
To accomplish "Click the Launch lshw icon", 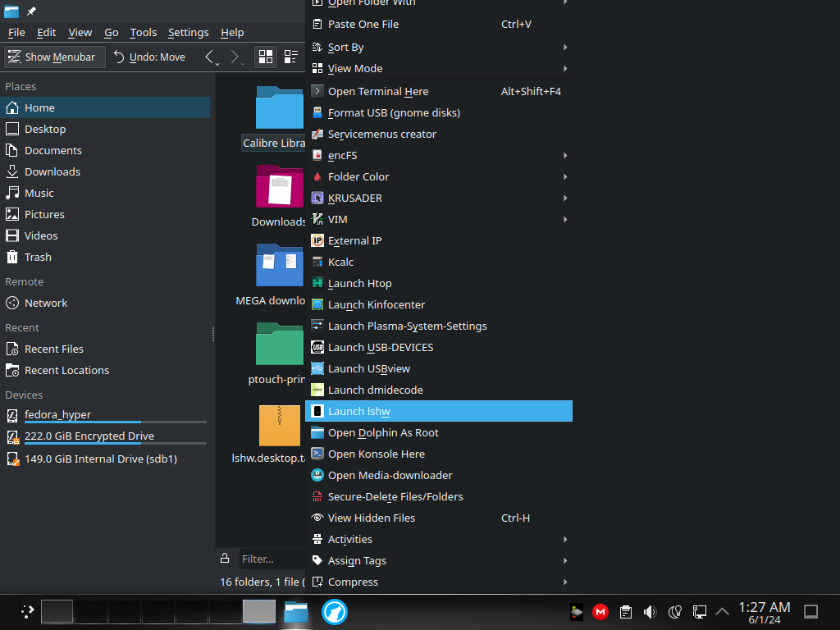I will (x=317, y=411).
